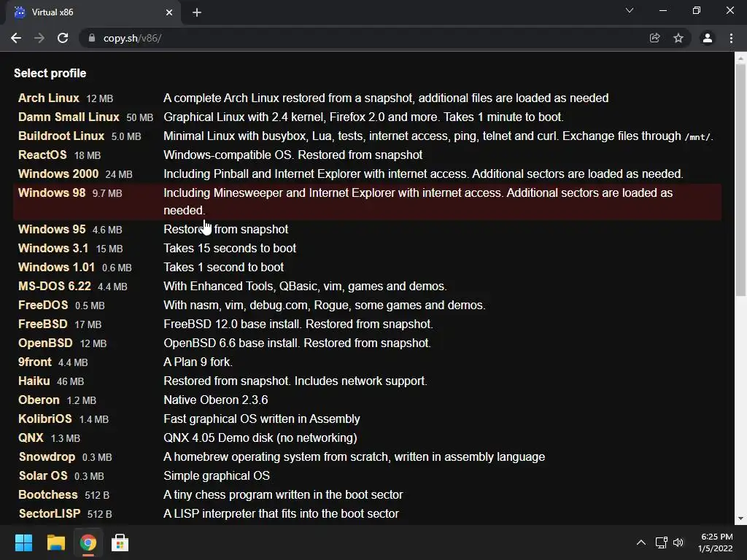Select the Virtual x86 tab
Image resolution: width=747 pixels, height=560 pixels.
93,12
